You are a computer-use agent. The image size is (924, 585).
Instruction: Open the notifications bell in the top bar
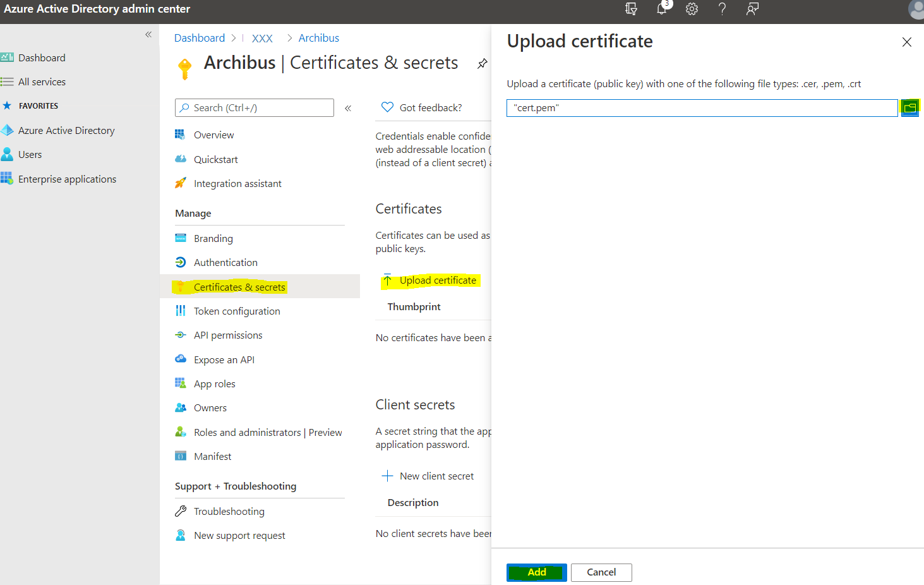[661, 9]
